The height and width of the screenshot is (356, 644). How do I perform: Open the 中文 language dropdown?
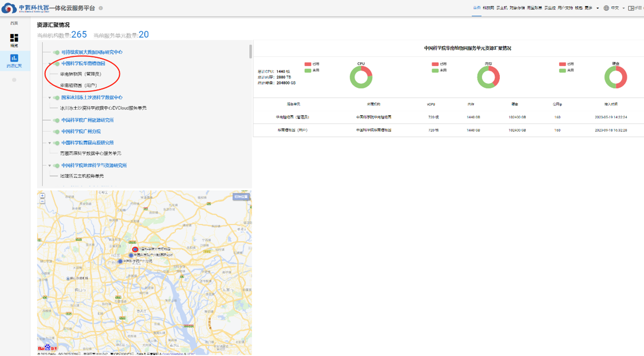point(617,8)
